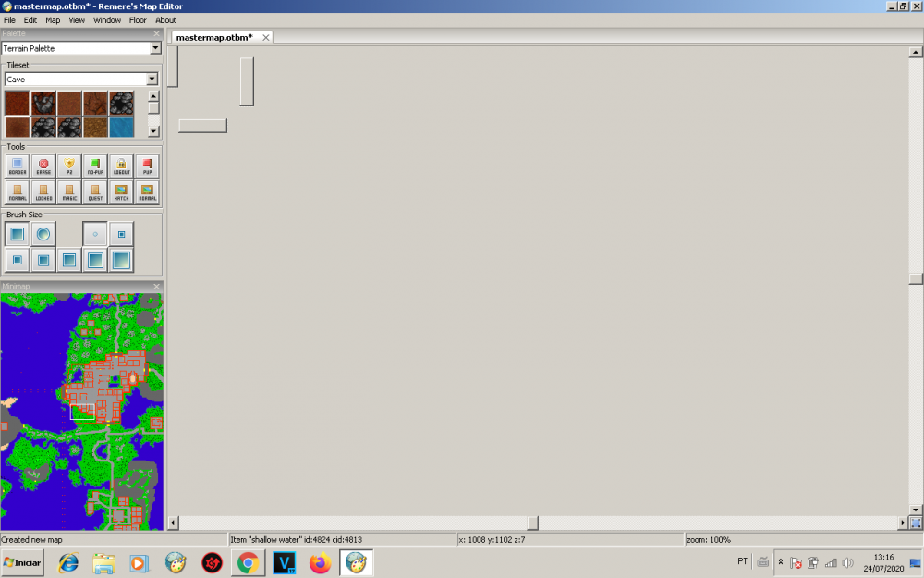Select the Locked door tool
924x578 pixels.
coord(43,191)
